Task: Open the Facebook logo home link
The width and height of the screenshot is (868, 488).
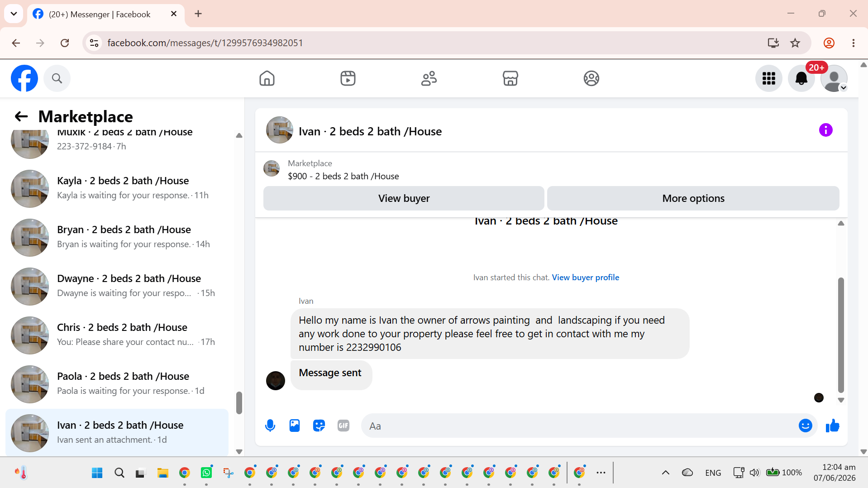Action: (x=24, y=78)
